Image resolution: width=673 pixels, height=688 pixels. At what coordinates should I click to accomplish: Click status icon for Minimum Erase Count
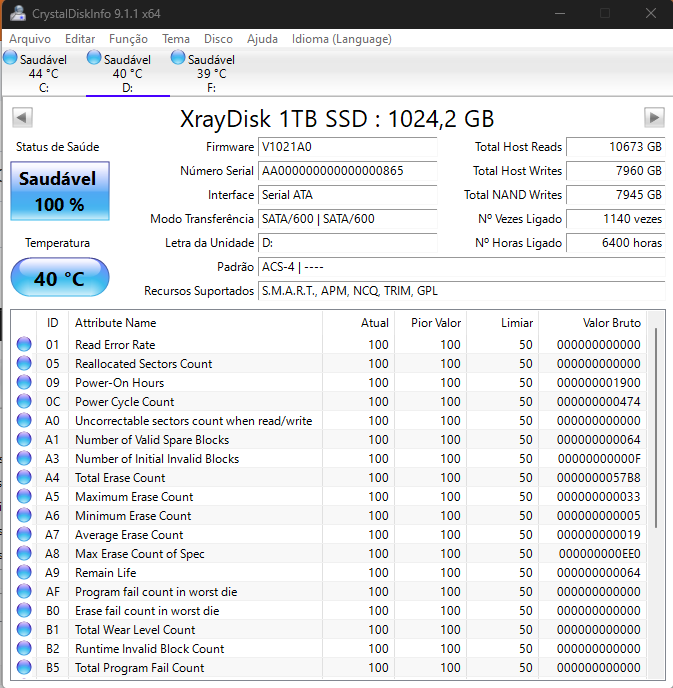pyautogui.click(x=24, y=516)
